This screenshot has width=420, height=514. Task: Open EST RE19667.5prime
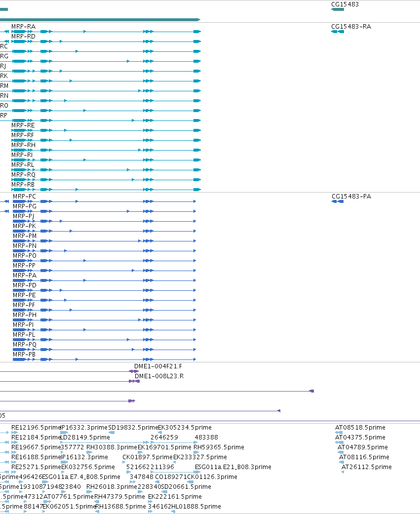36,447
